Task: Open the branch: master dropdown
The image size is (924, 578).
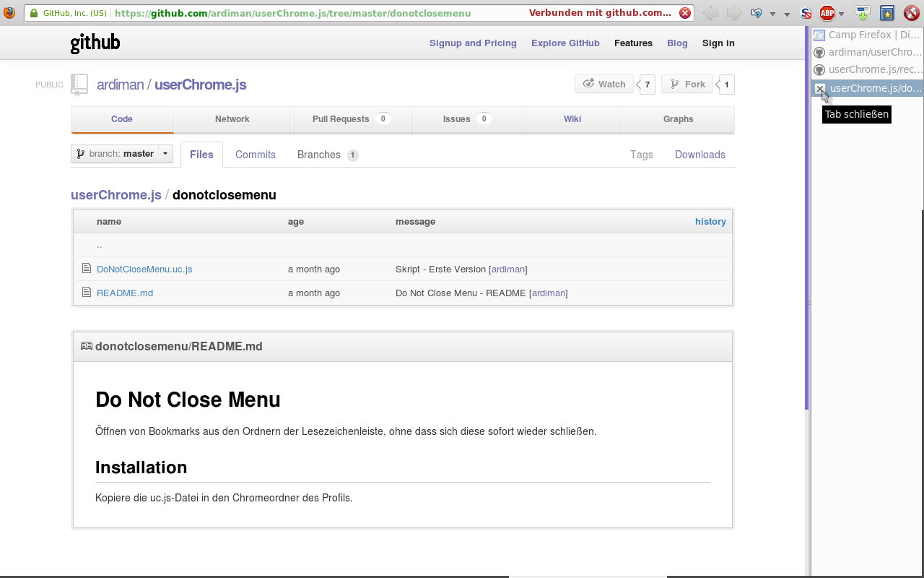Action: click(122, 154)
